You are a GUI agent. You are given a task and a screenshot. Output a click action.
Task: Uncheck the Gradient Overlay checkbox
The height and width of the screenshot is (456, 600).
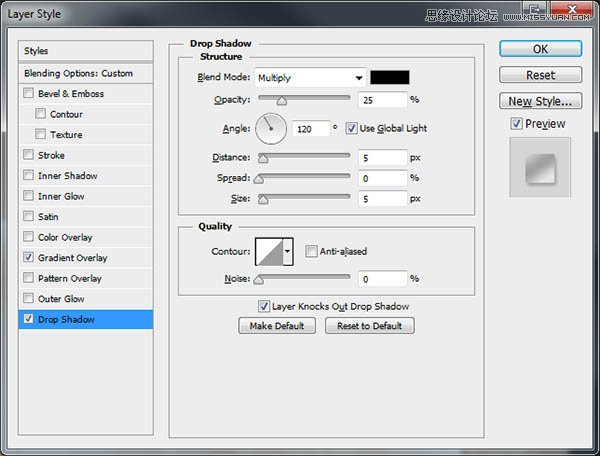[x=28, y=257]
